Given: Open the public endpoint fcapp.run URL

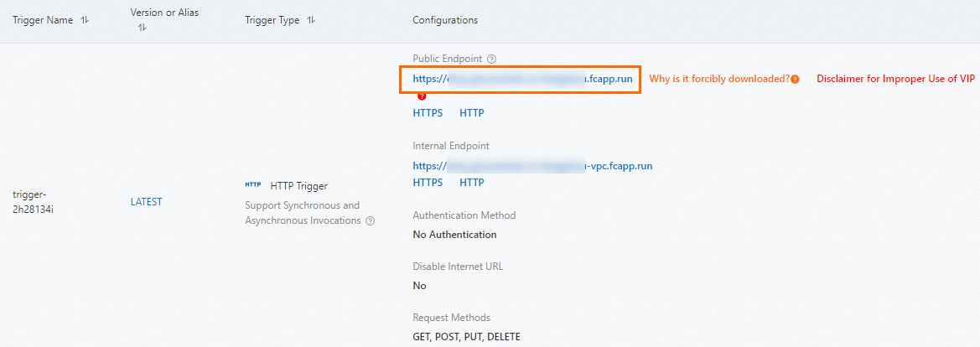Looking at the screenshot, I should pos(521,79).
